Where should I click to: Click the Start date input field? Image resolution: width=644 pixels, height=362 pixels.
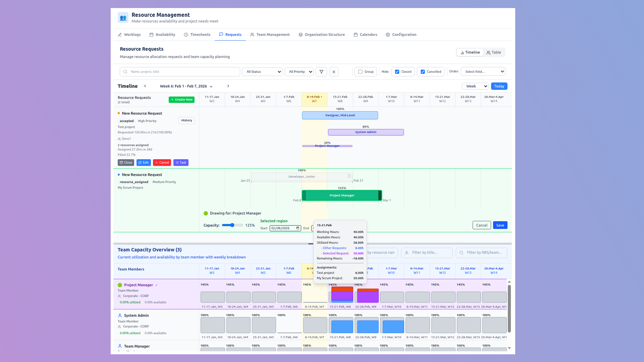point(285,228)
